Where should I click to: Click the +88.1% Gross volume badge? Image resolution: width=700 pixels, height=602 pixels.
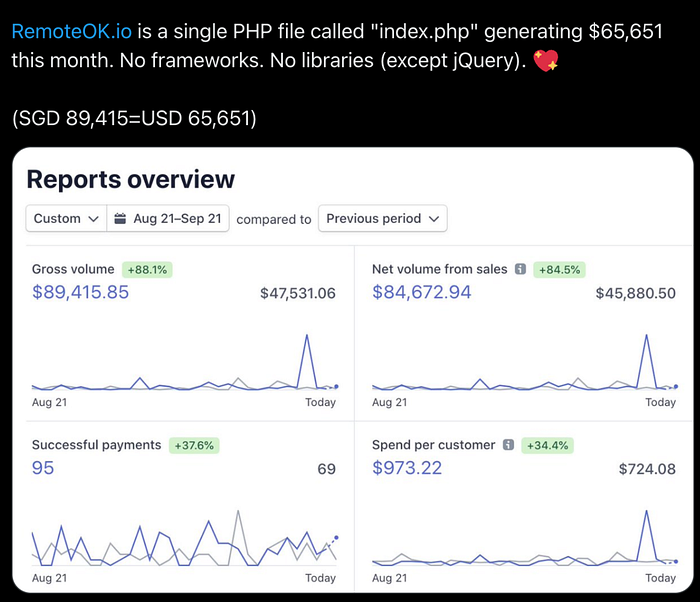pyautogui.click(x=147, y=270)
